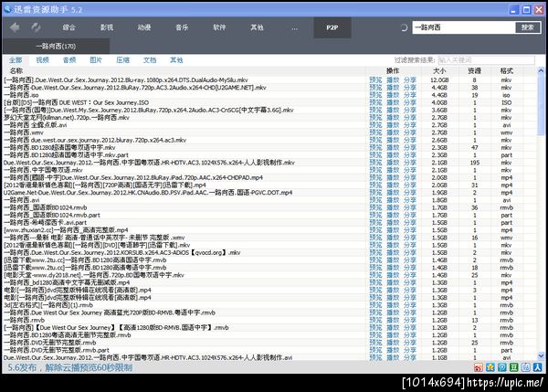Select file 一路向西_bd1280高清中文字幕无删减版.mp4
Viewport: 548px width, 392px height.
click(67, 282)
